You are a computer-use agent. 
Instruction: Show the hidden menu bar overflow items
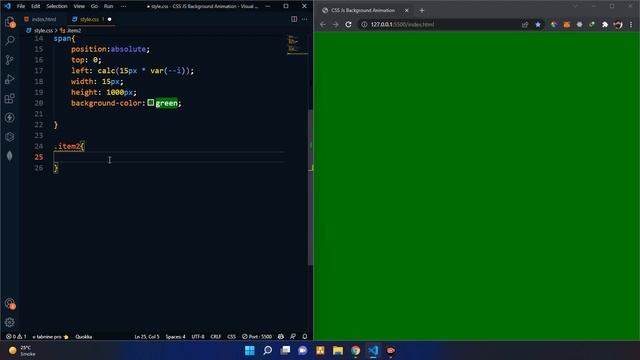123,6
